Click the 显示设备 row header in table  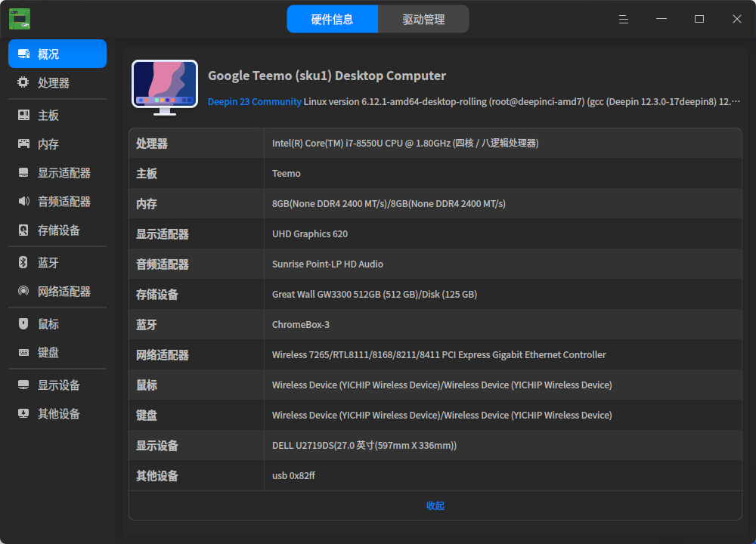[x=157, y=446]
